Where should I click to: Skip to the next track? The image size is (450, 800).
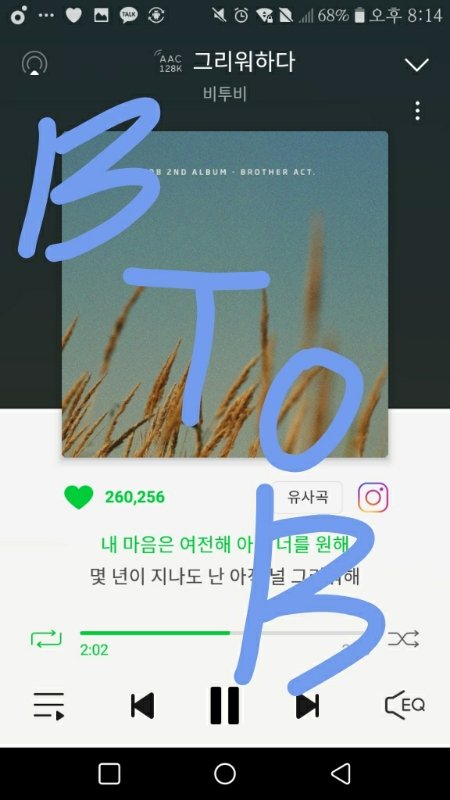[x=308, y=706]
